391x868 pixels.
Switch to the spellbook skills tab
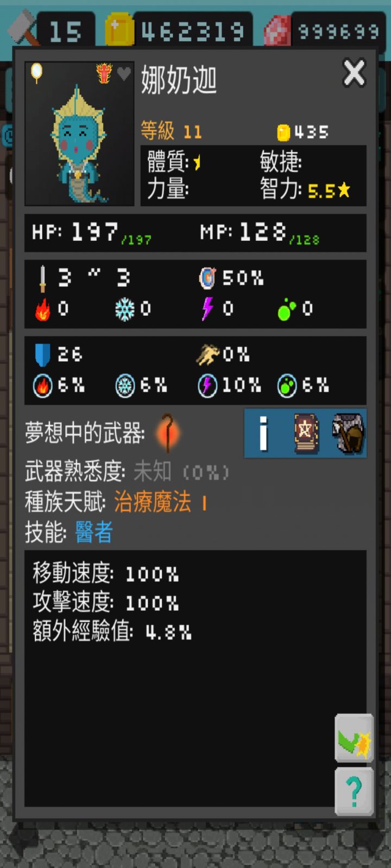point(306,433)
